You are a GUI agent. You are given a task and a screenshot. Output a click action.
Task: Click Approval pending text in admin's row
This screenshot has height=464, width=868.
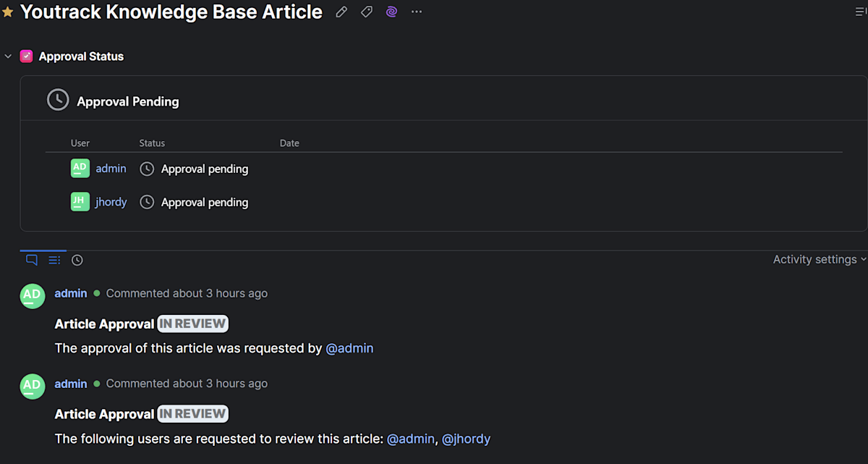click(x=205, y=169)
